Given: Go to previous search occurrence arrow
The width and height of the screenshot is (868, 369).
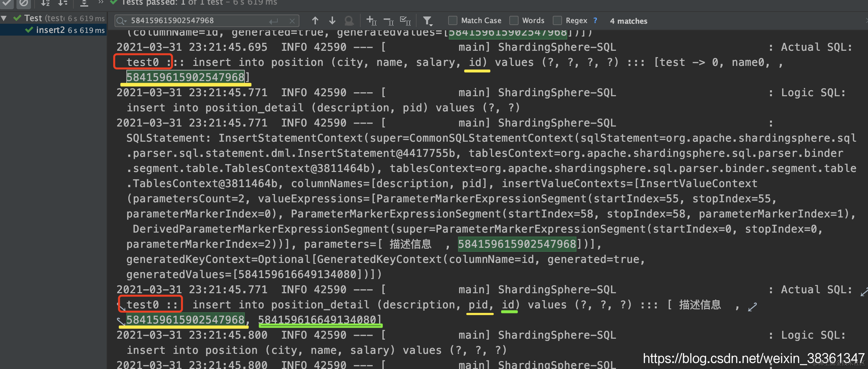Looking at the screenshot, I should pos(315,20).
